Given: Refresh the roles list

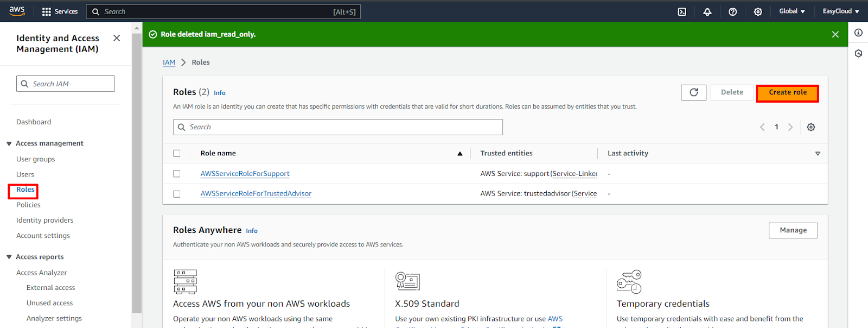Looking at the screenshot, I should pyautogui.click(x=694, y=92).
